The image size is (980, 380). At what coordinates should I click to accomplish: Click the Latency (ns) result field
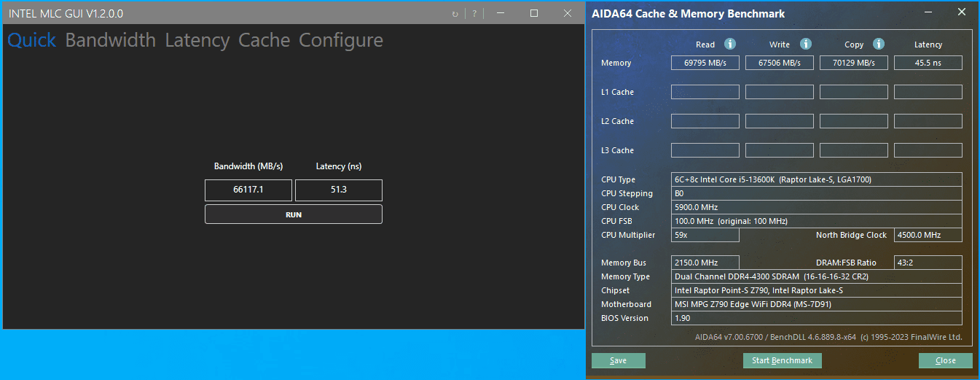(338, 190)
